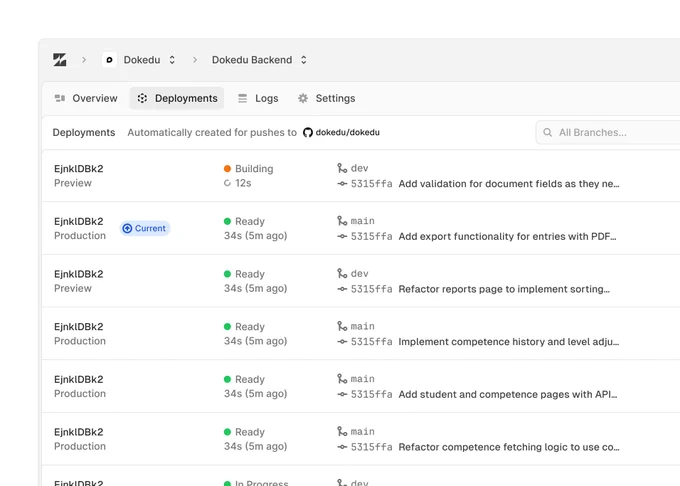Screen dimensions: 680x486
Task: Click the Zeabur logo in the breadcrumb
Action: (60, 60)
